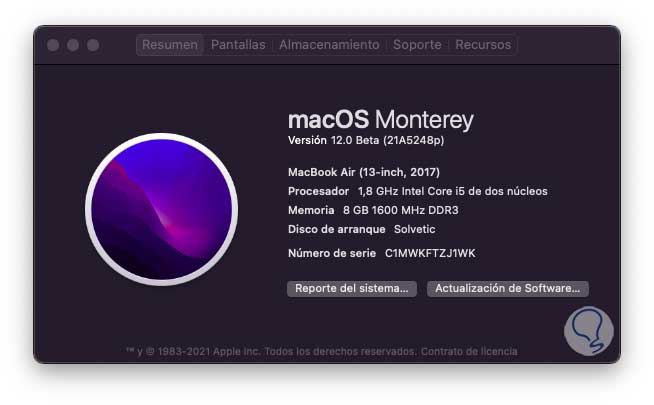Click the Disco de arranque Solvetic entry
Screen dimensions: 654x405
362,229
